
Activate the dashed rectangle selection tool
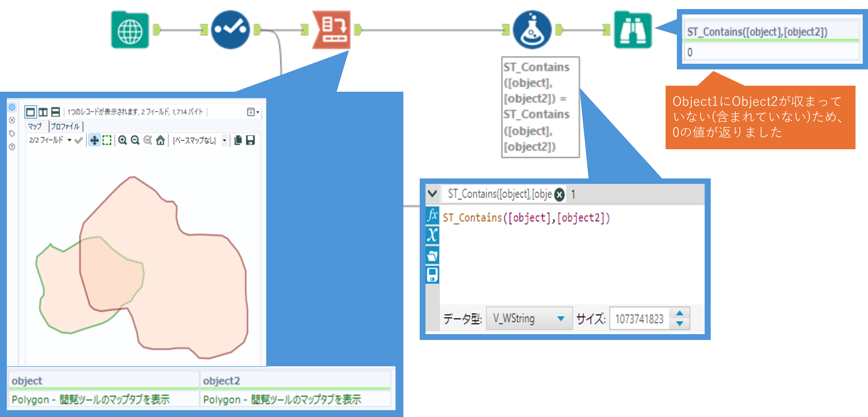(107, 140)
